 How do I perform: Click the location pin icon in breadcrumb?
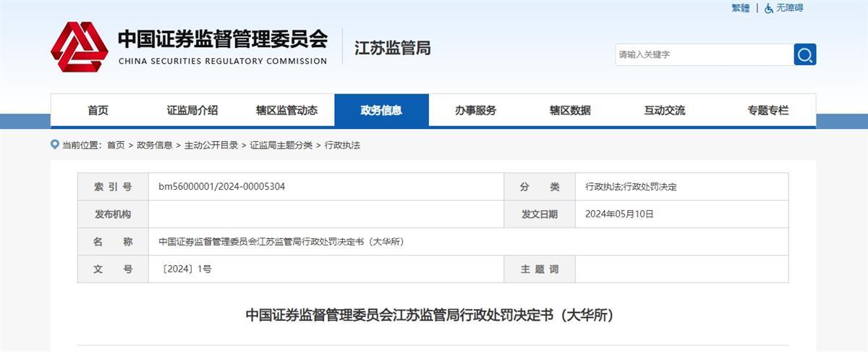pyautogui.click(x=55, y=144)
